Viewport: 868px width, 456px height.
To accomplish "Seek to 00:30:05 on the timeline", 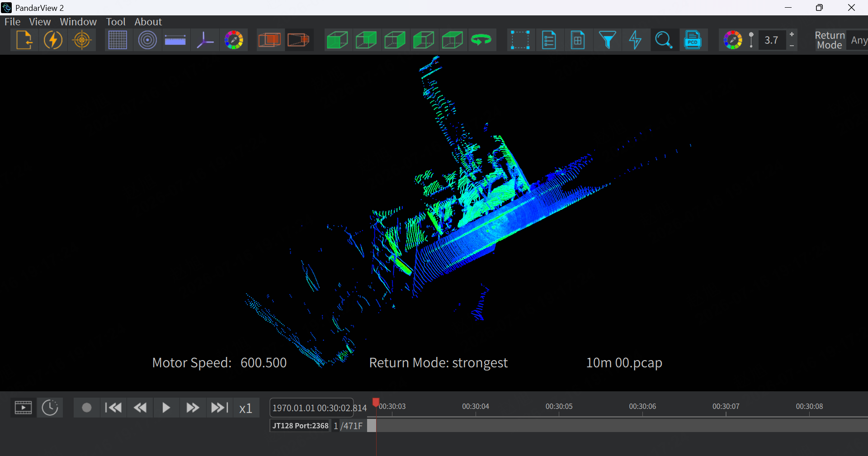I will [559, 407].
